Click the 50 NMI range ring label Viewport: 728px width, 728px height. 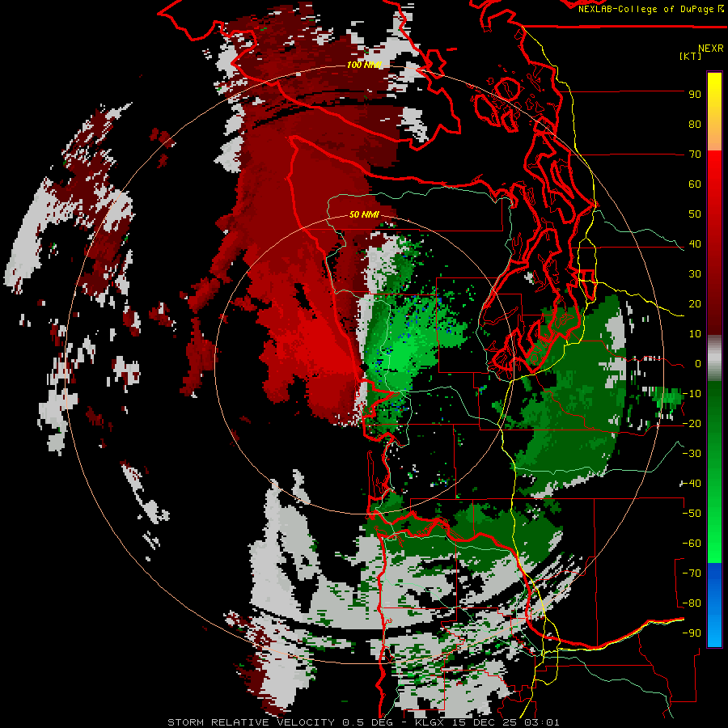pos(364,214)
